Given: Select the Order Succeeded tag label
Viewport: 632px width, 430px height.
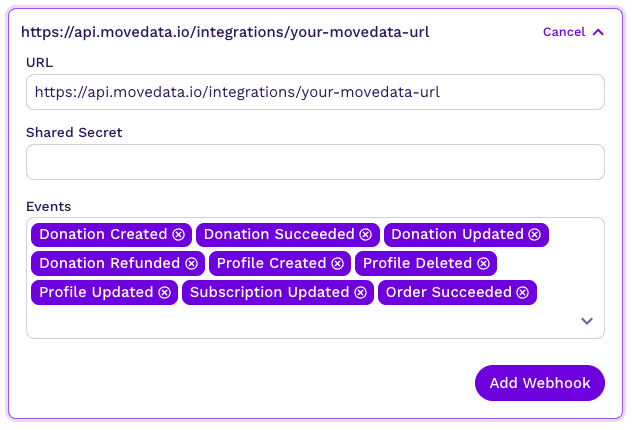Looking at the screenshot, I should click(448, 292).
